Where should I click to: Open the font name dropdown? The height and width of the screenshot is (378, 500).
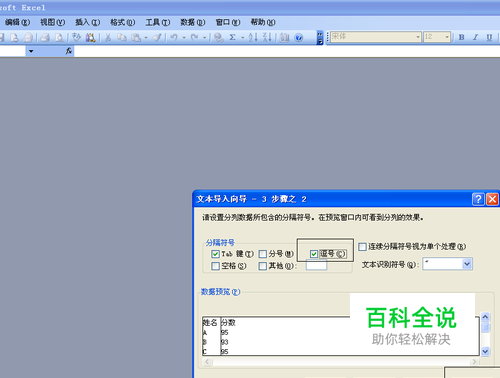[x=418, y=37]
